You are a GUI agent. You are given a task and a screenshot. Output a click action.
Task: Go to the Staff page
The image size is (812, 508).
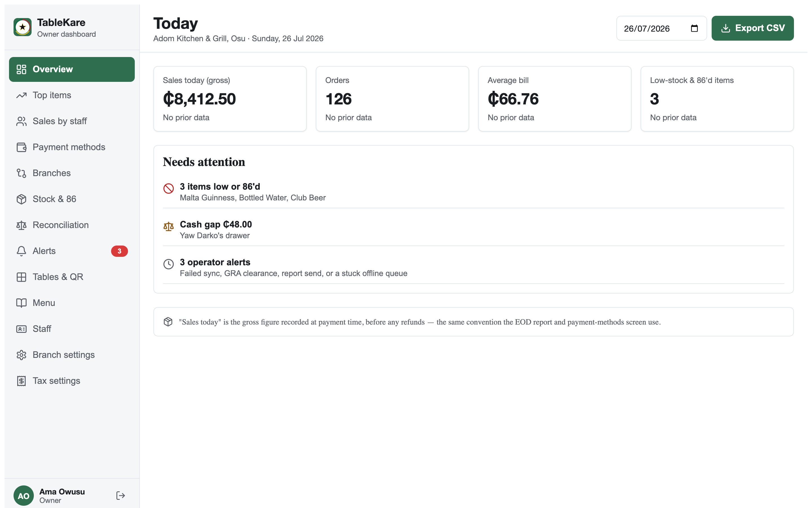72,329
